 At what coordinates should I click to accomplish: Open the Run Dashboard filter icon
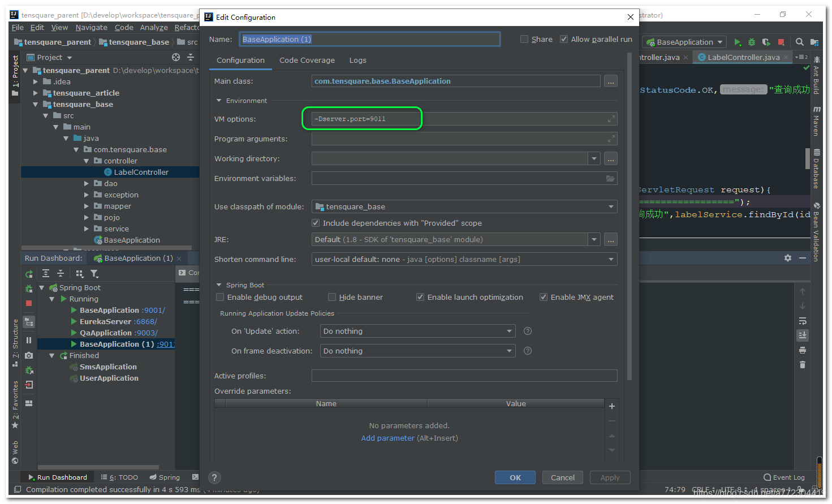click(94, 274)
